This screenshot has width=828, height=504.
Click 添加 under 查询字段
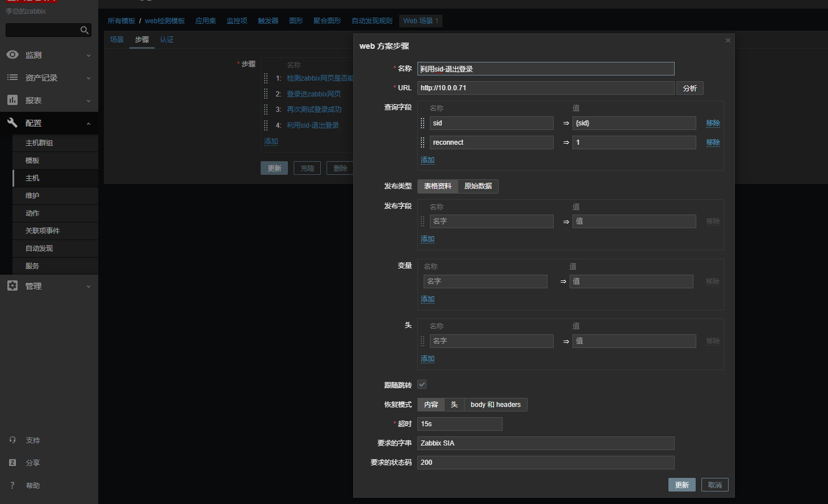click(x=428, y=160)
